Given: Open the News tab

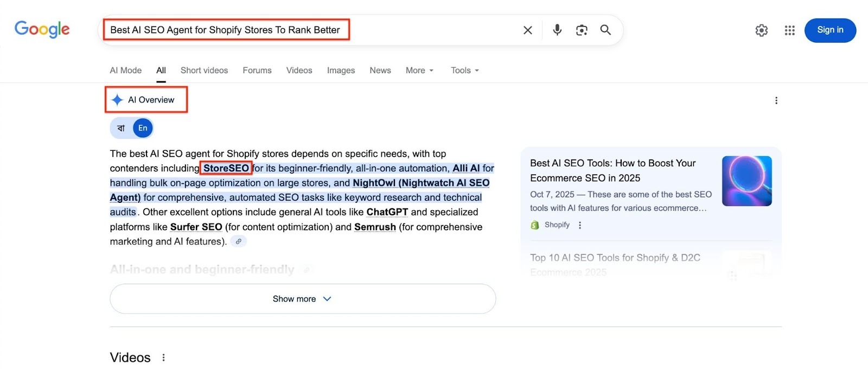Looking at the screenshot, I should (x=380, y=71).
